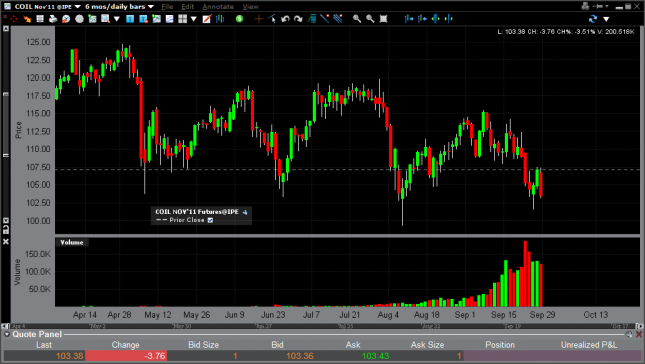Click the time scrollbar left arrow
645x364 pixels.
(5, 326)
